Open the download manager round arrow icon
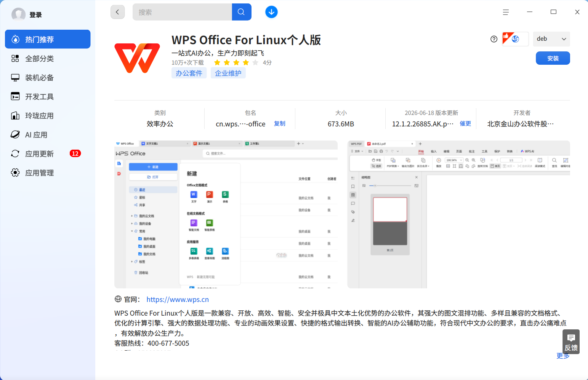The width and height of the screenshot is (588, 380). 271,12
